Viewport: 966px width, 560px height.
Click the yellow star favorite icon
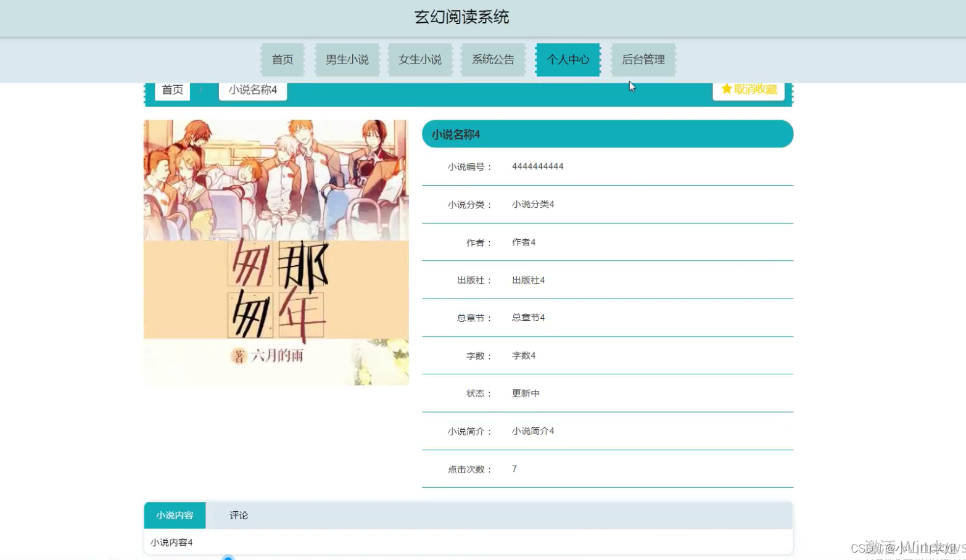(x=726, y=89)
